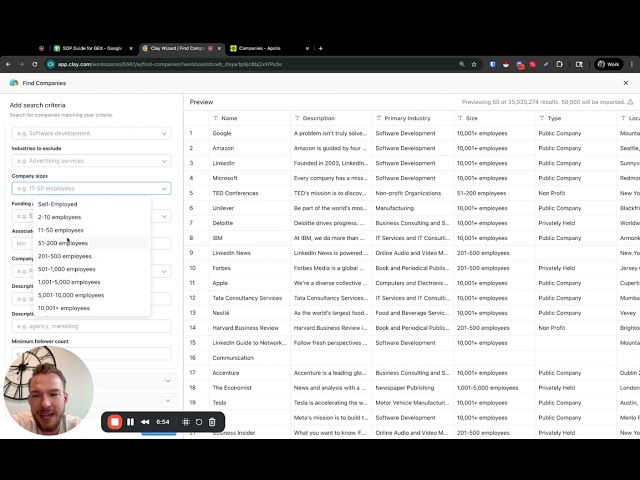
Task: Open the Industries to exclude dropdown
Action: pyautogui.click(x=91, y=161)
